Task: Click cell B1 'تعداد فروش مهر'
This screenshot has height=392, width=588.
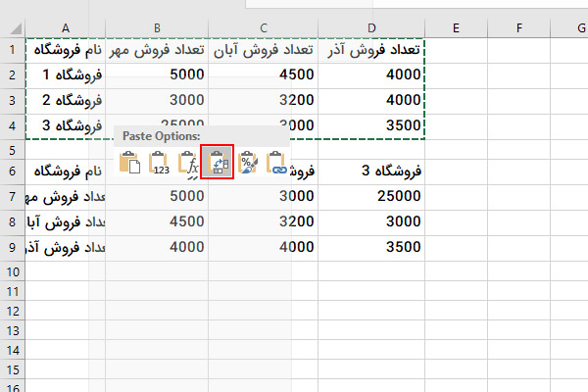Action: coord(157,50)
